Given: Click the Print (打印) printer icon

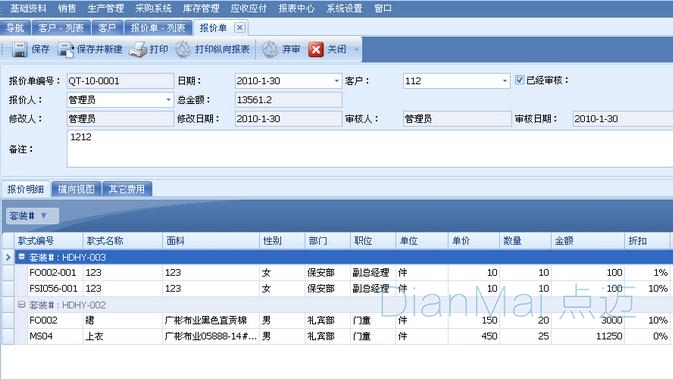Looking at the screenshot, I should tap(138, 49).
